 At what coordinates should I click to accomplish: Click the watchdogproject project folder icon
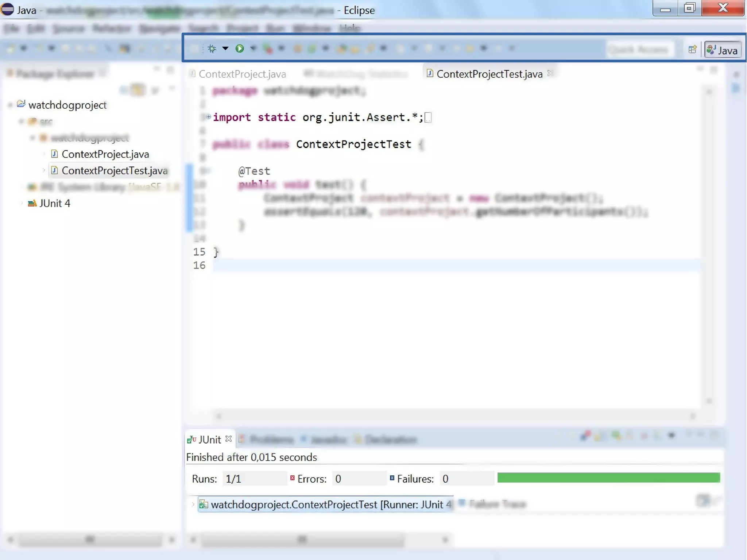(21, 104)
